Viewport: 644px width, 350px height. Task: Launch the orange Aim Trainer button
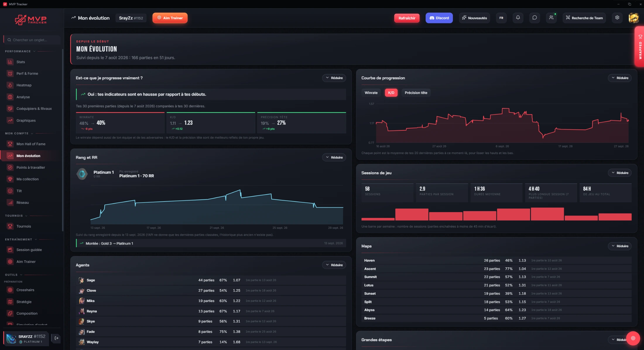(x=170, y=18)
